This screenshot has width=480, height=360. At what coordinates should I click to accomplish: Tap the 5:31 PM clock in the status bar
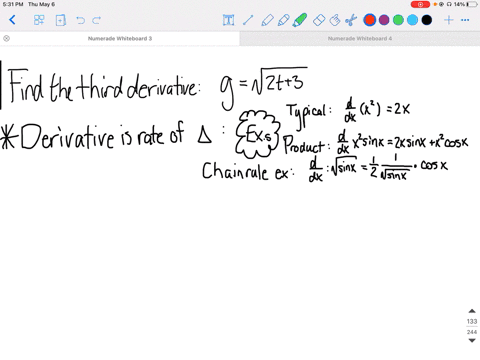(13, 4)
